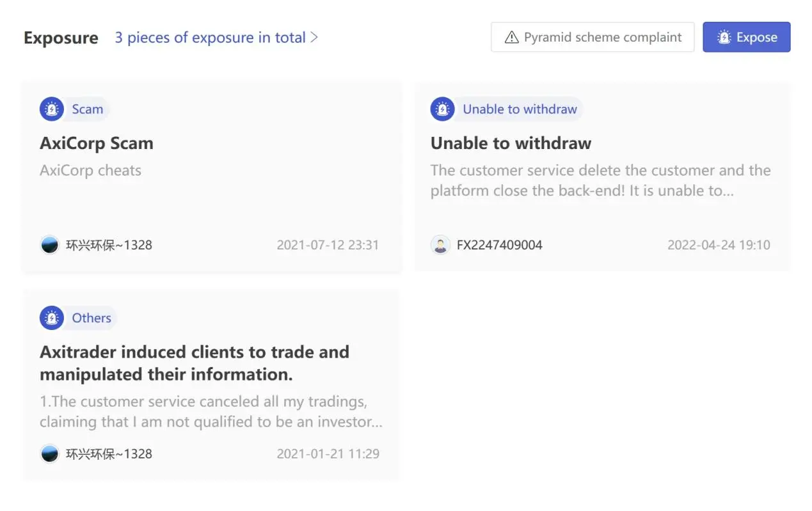Screen dimensions: 812x511
Task: Click the siren icon beside Unable to withdraw tag
Action: click(x=442, y=109)
